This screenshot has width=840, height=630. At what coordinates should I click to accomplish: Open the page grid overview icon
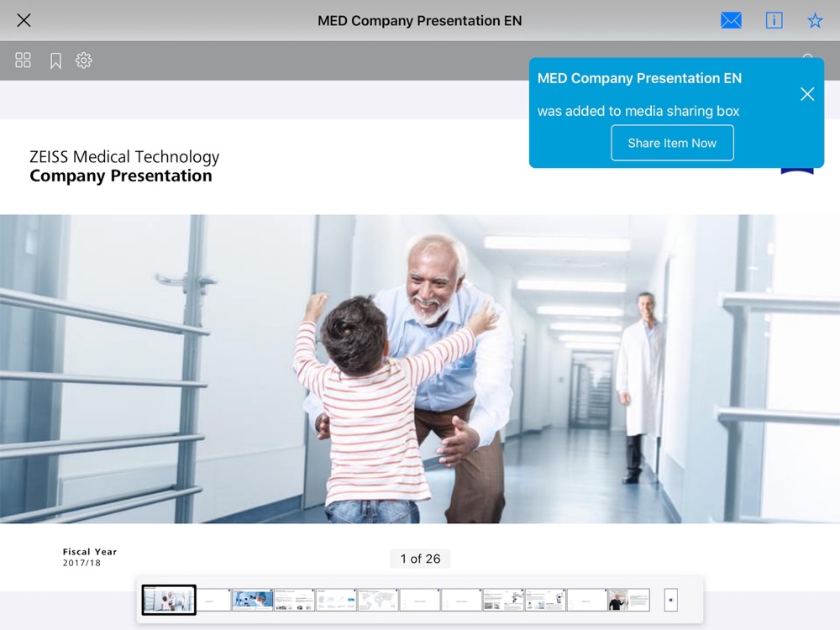click(23, 60)
